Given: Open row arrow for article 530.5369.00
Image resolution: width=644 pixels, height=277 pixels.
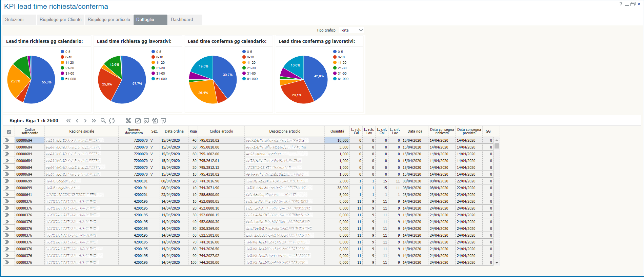Looking at the screenshot, I should pos(7,229).
